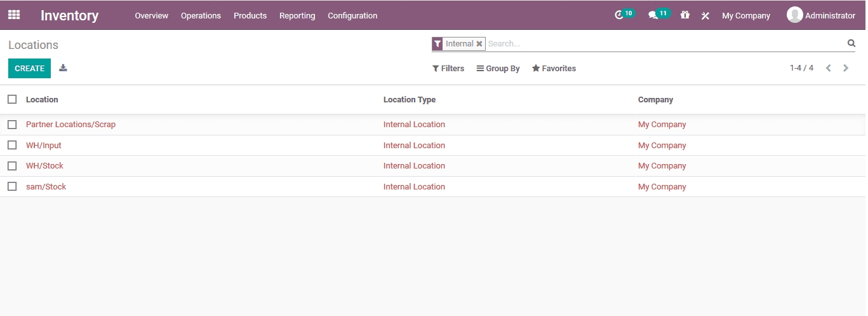This screenshot has height=316, width=868.
Task: Expand the Favorites dropdown
Action: (554, 69)
